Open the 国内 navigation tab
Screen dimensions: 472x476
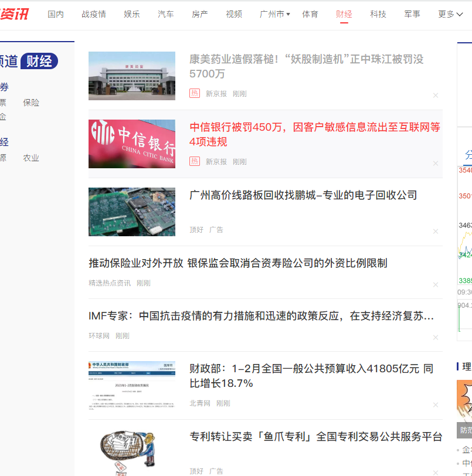pos(56,14)
